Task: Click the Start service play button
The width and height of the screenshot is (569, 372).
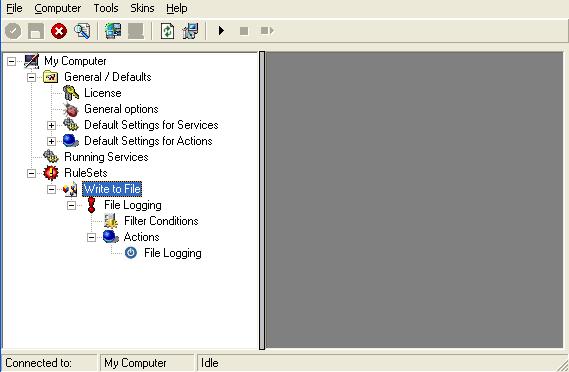Action: pyautogui.click(x=221, y=31)
